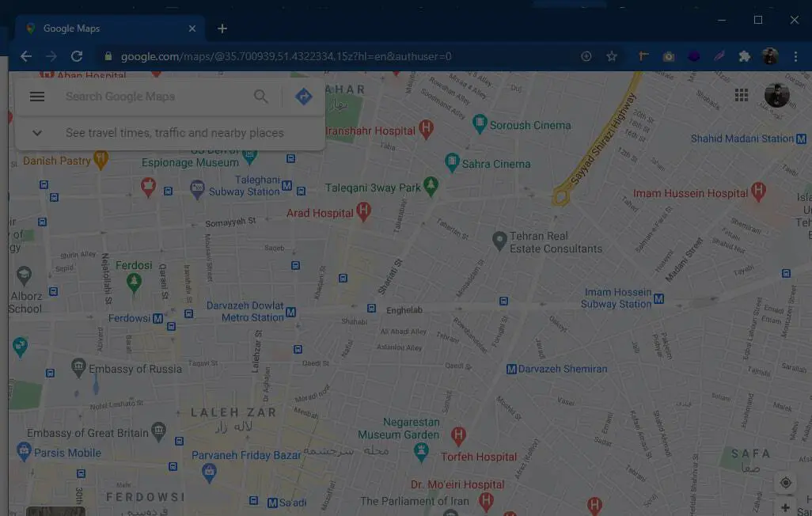Click the URL address bar
The width and height of the screenshot is (812, 516).
pos(342,56)
